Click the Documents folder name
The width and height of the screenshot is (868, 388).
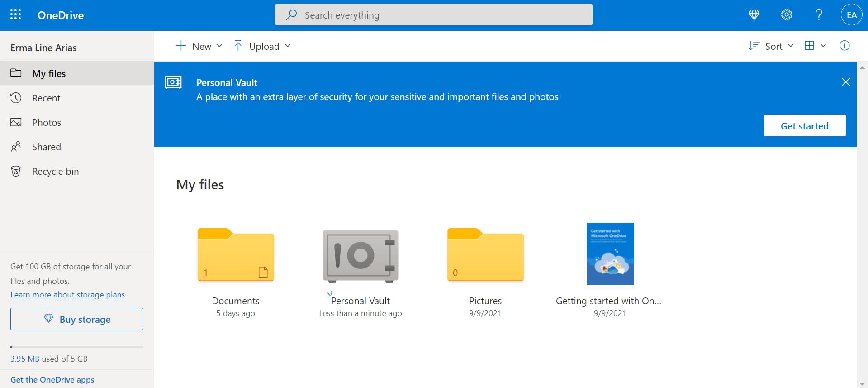click(x=236, y=301)
